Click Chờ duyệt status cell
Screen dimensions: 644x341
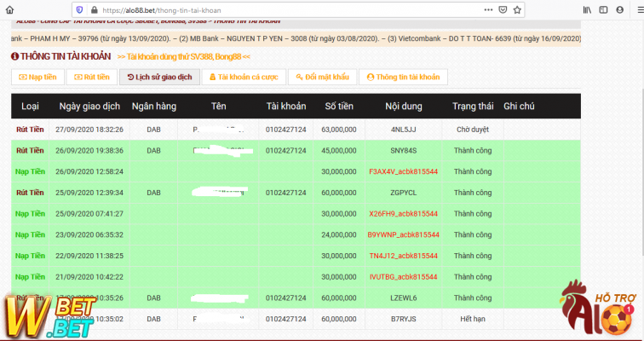tap(473, 130)
